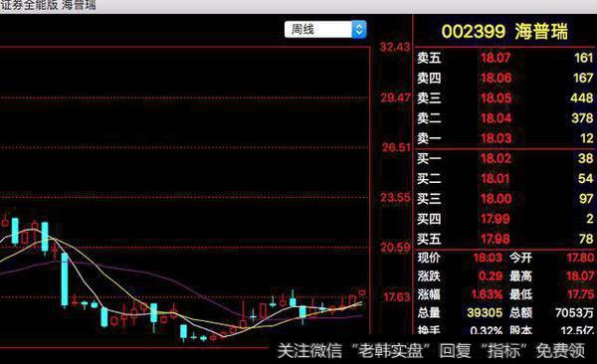
Task: Open the 周线 period dropdown
Action: [325, 29]
